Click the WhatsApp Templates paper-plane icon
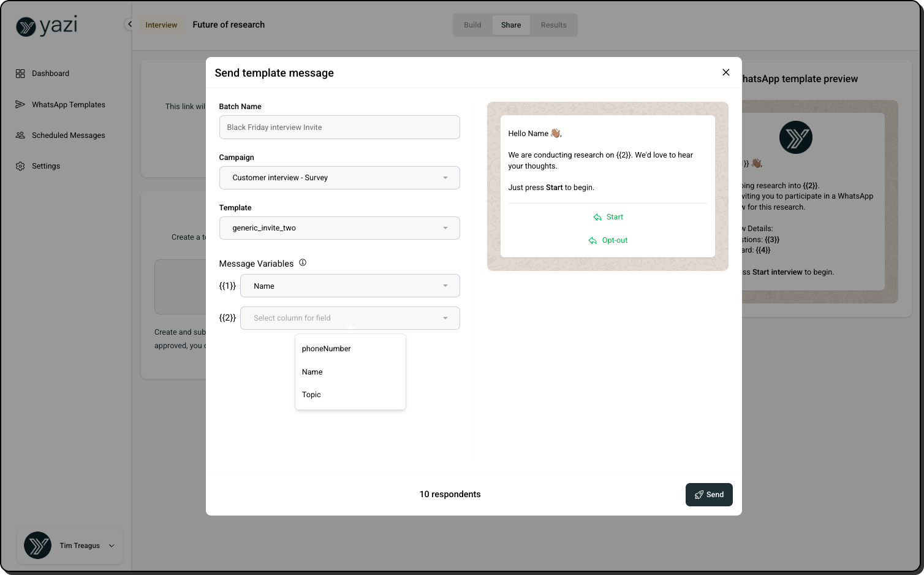Image resolution: width=924 pixels, height=575 pixels. coord(20,105)
